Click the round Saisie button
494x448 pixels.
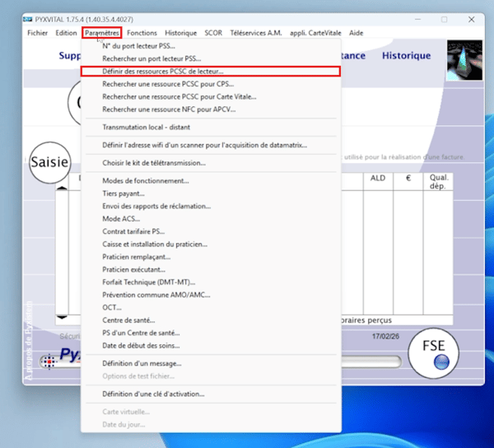[49, 162]
